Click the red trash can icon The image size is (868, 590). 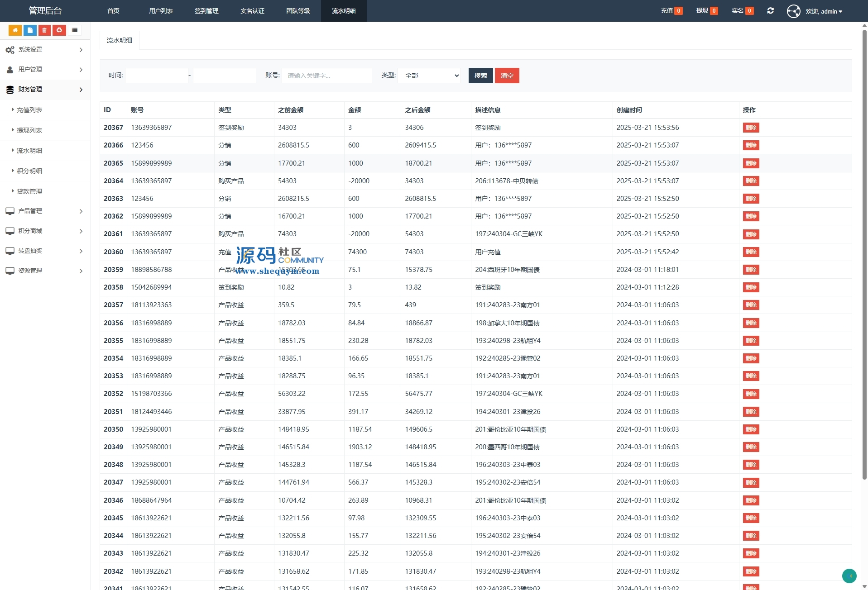[x=44, y=30]
